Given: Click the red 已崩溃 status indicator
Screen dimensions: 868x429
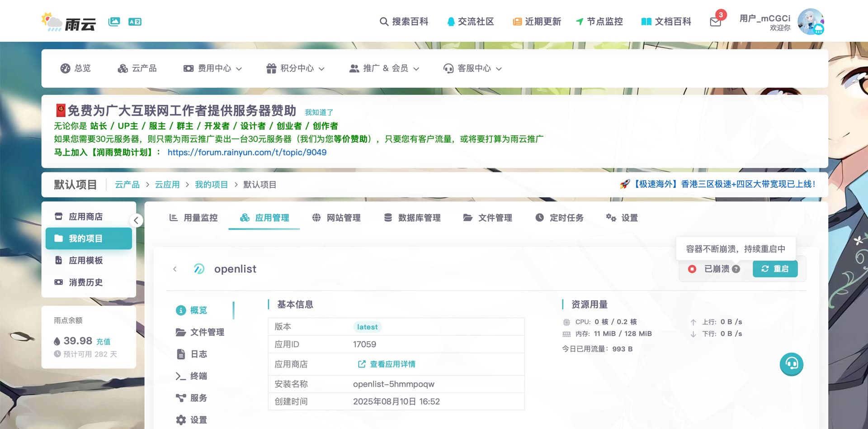Looking at the screenshot, I should 692,269.
